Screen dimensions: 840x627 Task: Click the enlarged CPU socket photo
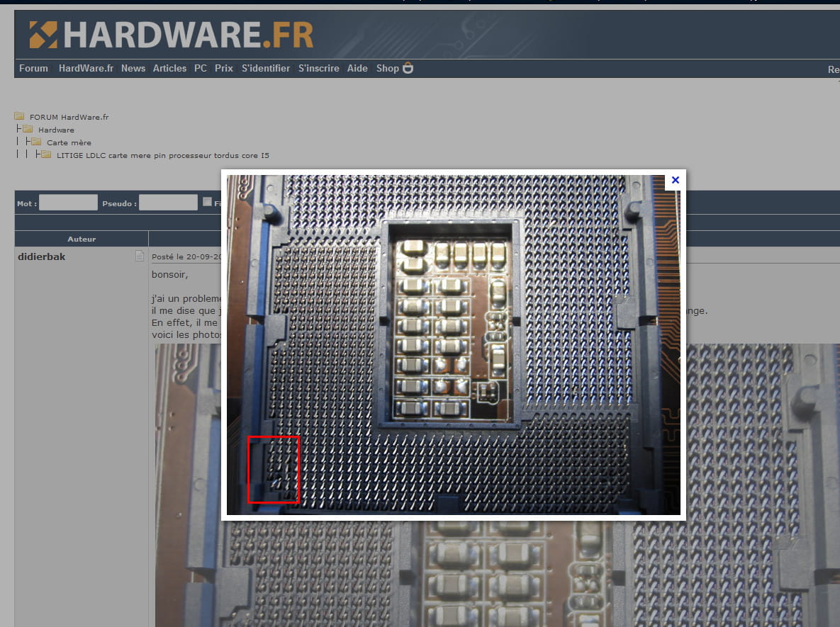coord(453,344)
